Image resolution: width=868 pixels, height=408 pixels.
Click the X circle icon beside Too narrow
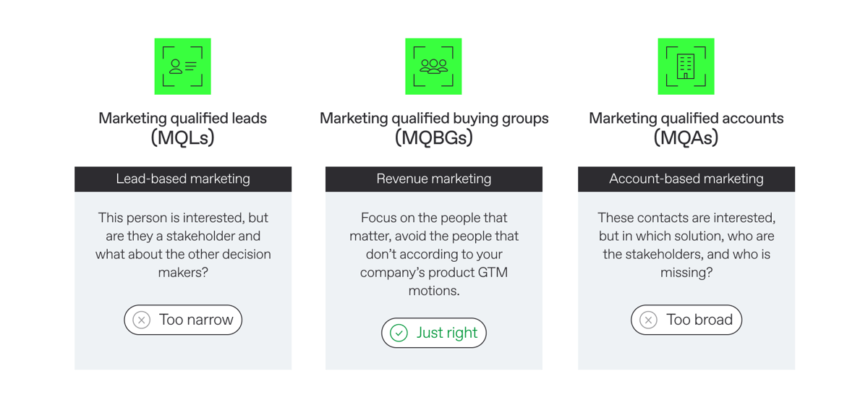pos(142,320)
